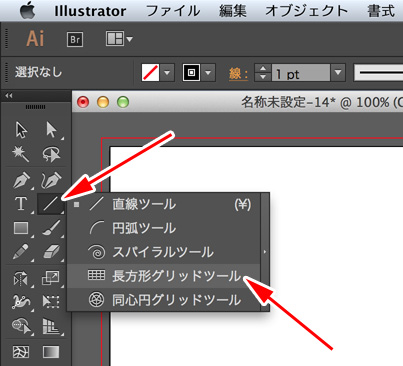Select the Width/Warp tool
Screen dimensions: 403x366
[x=21, y=302]
